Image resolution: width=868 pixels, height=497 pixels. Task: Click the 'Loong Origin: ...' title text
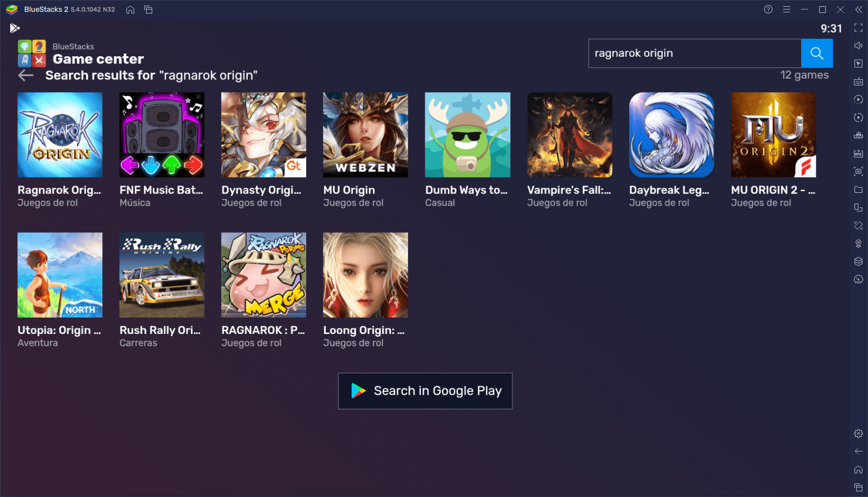pyautogui.click(x=364, y=330)
